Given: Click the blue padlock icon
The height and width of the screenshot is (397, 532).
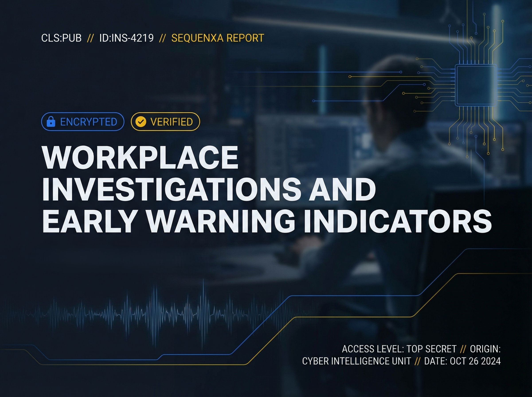Looking at the screenshot, I should click(x=51, y=122).
